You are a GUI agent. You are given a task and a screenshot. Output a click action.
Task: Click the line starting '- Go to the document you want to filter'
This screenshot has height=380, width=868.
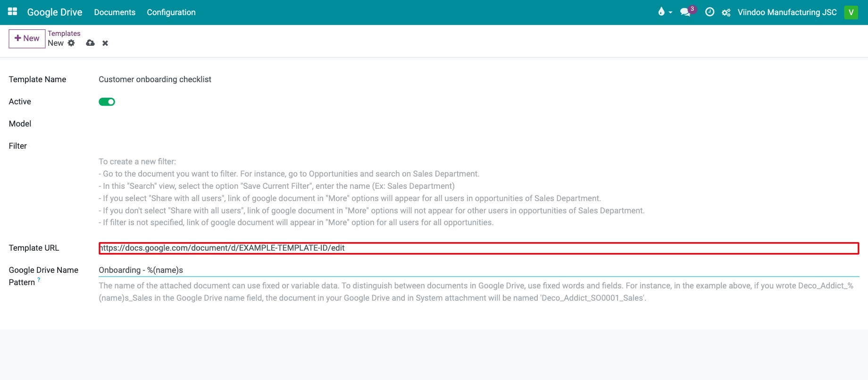pos(289,174)
